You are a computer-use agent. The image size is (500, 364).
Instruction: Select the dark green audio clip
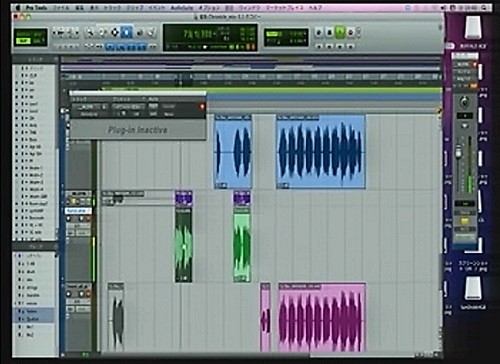184,245
